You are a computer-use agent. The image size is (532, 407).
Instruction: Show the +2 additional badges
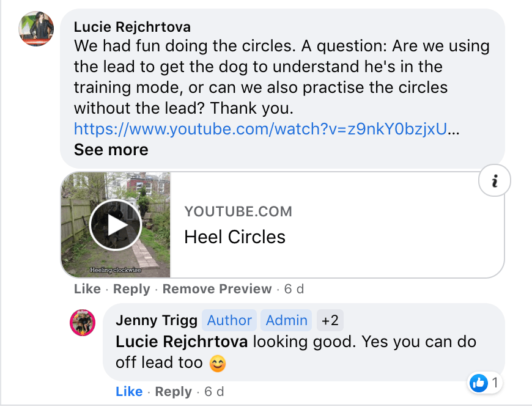[x=330, y=320]
